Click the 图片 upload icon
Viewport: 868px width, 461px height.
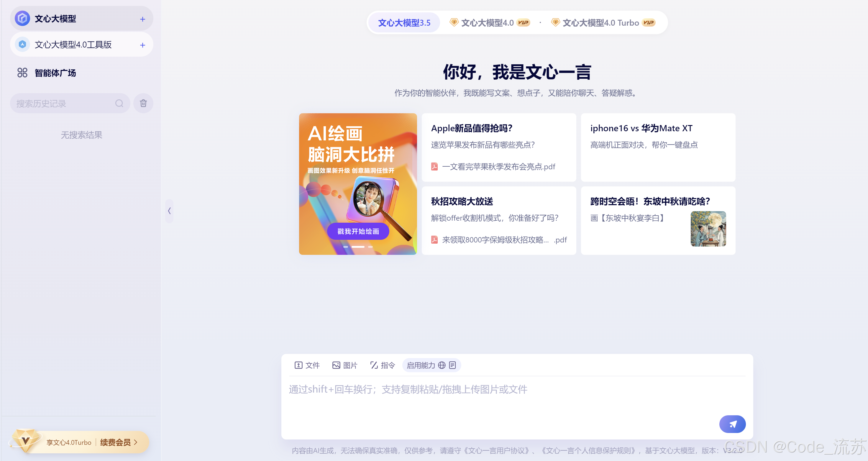point(336,365)
